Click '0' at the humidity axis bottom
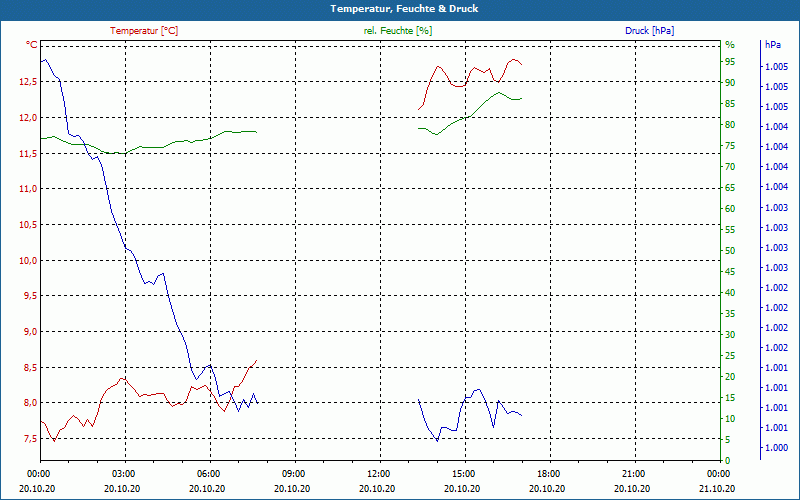The height and width of the screenshot is (500, 800). [x=728, y=461]
